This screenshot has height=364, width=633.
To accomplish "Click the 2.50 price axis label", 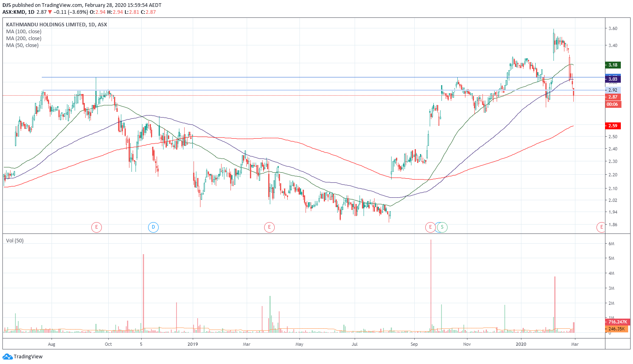I will [613, 137].
